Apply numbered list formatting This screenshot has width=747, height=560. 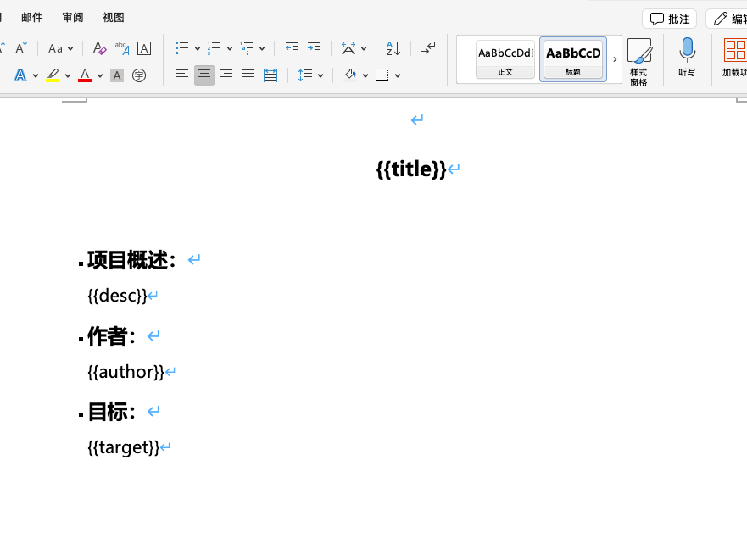coord(215,48)
